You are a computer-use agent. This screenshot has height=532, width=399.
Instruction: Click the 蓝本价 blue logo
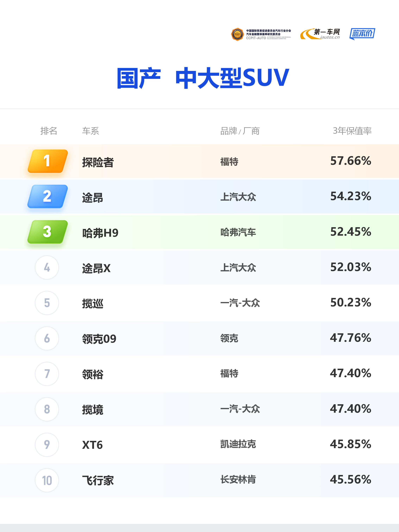tap(362, 34)
